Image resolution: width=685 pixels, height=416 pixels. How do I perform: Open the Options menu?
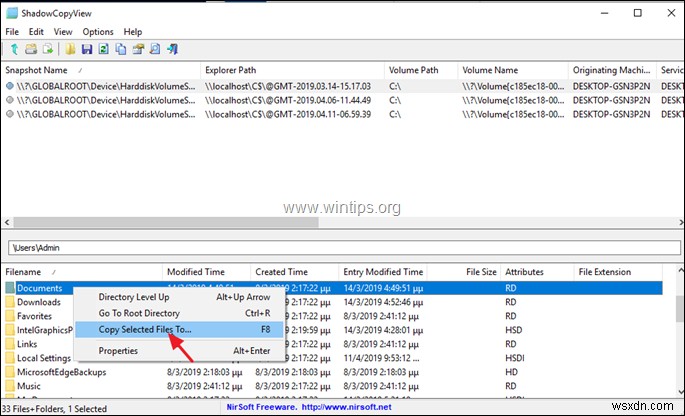point(98,31)
